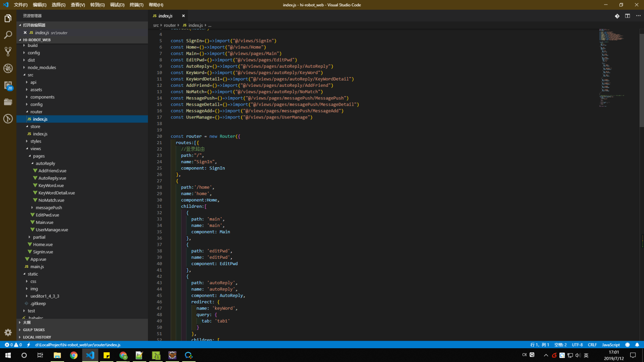Open Source Control view

pyautogui.click(x=8, y=51)
